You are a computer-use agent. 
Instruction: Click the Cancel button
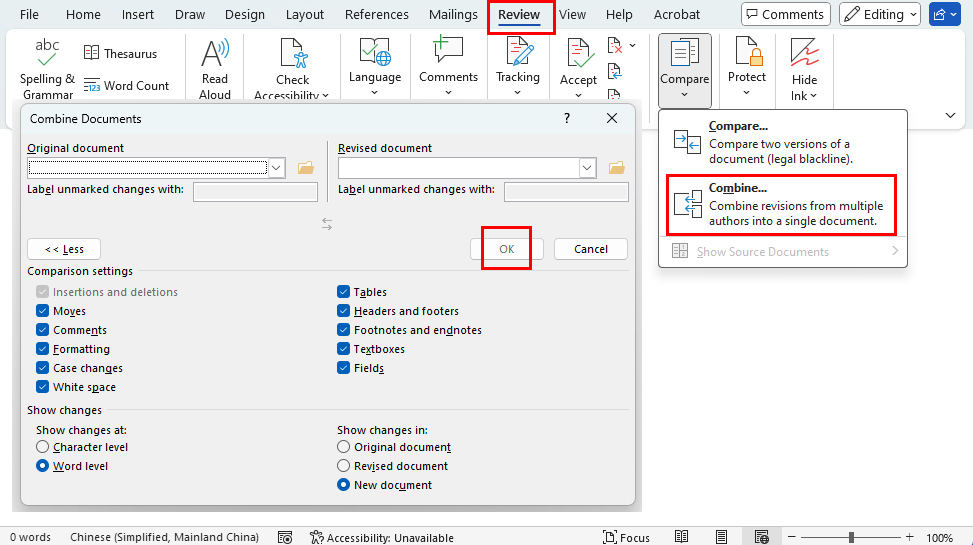[x=590, y=249]
